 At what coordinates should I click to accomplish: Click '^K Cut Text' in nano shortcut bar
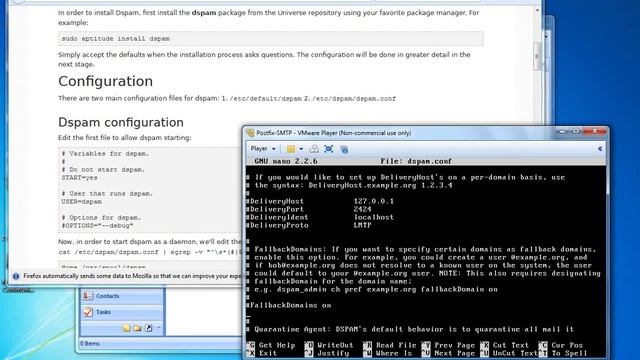click(505, 345)
